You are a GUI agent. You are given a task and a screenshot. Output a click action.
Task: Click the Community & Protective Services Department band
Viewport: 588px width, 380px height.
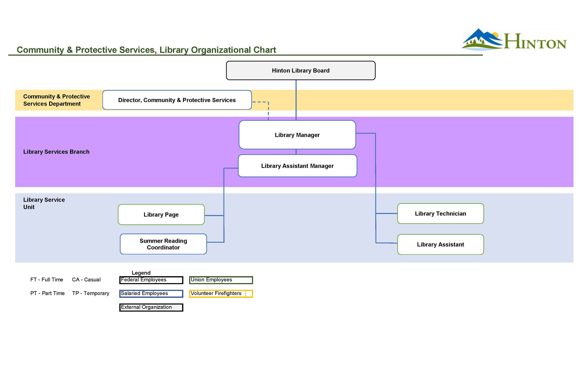pos(56,100)
